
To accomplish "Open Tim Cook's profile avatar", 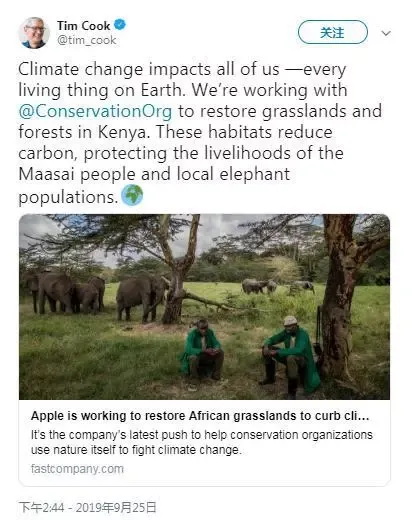I will 34,32.
